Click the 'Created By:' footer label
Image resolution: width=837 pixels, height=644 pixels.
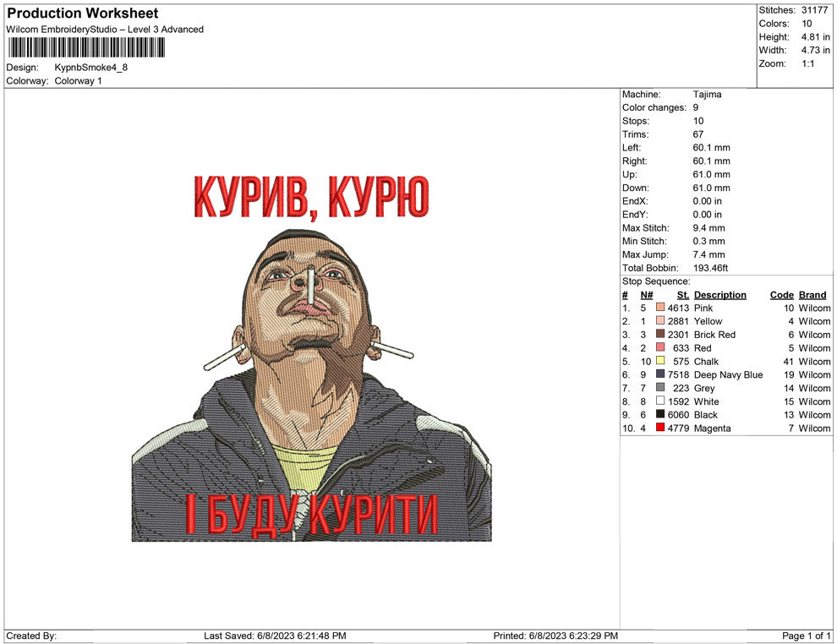31,636
